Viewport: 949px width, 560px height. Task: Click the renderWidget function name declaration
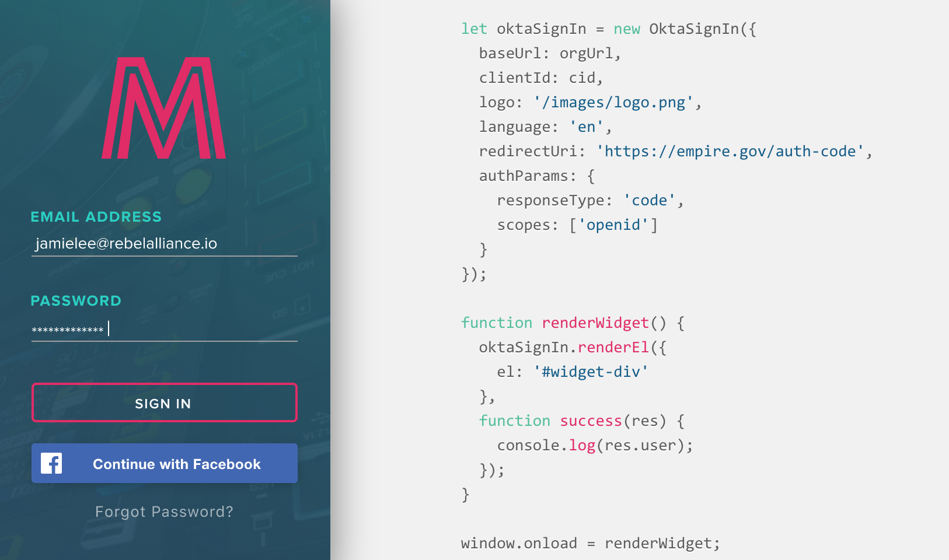595,323
